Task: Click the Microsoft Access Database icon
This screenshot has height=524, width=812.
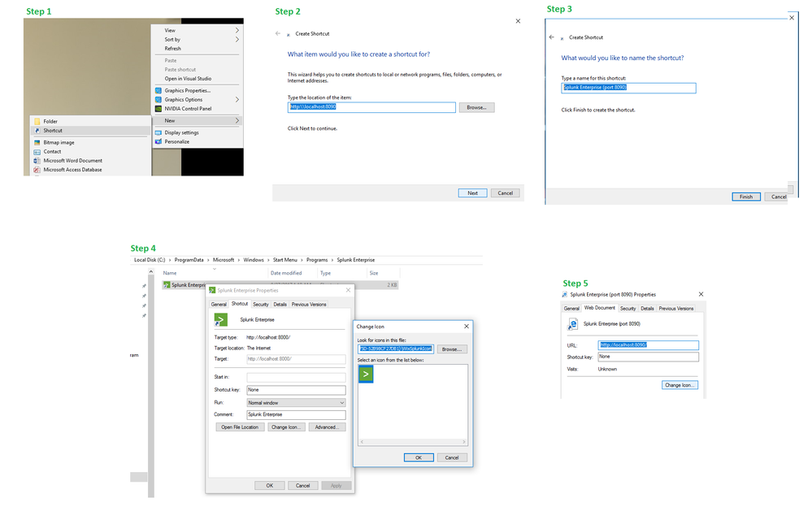Action: point(37,170)
